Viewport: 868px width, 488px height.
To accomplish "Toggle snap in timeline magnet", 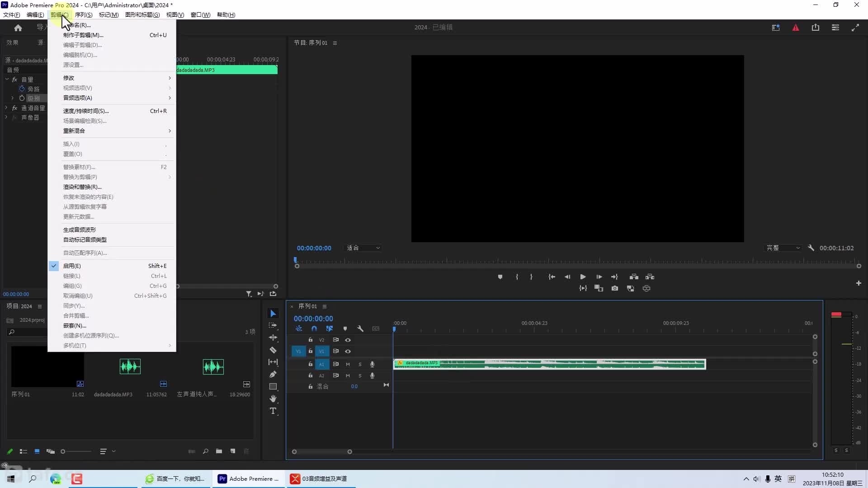I will 314,329.
